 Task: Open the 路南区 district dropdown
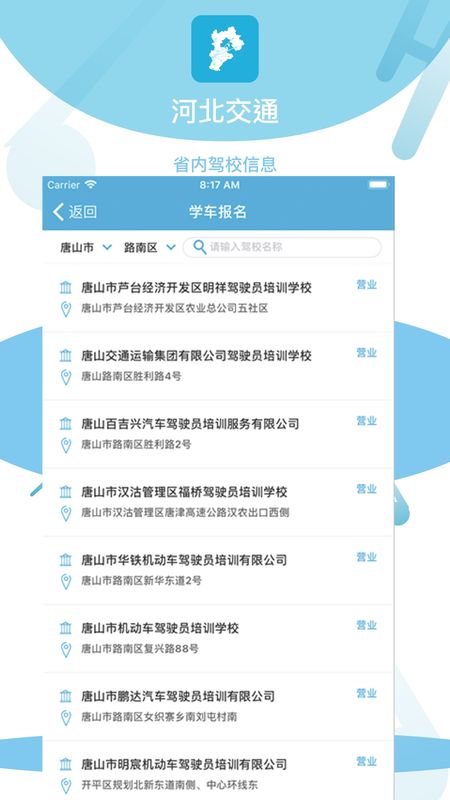[x=149, y=247]
